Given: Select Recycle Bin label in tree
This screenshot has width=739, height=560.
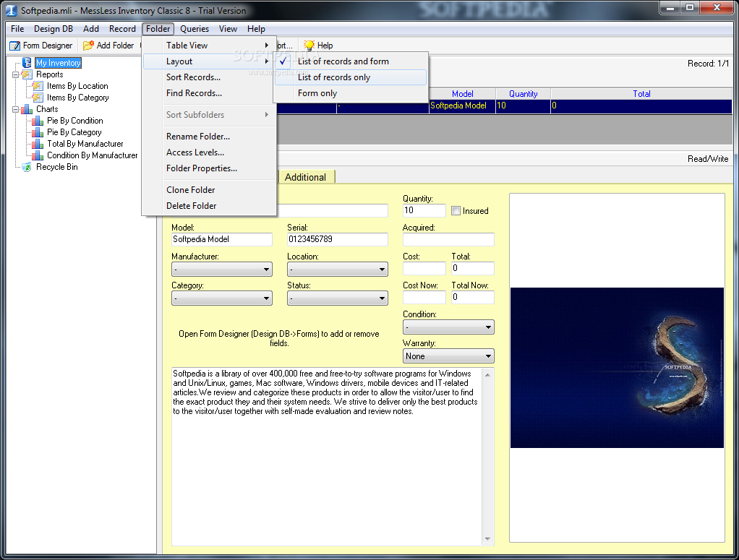Looking at the screenshot, I should pos(57,167).
